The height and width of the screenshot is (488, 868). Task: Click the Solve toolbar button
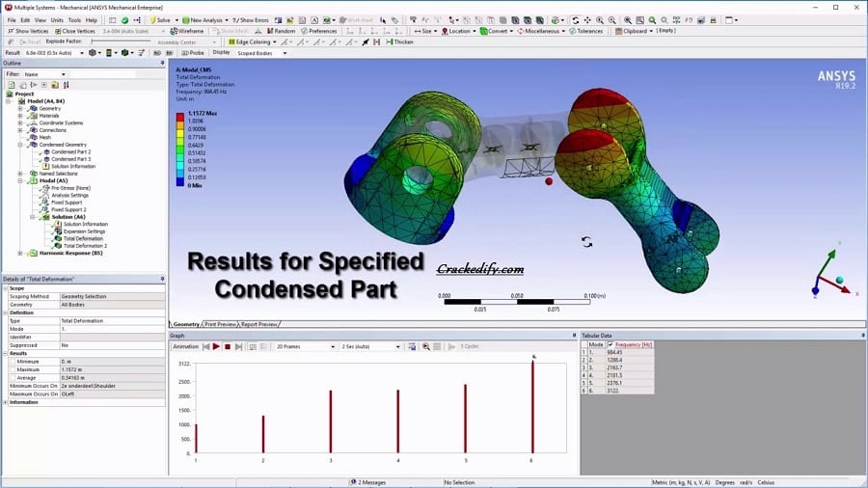pos(160,20)
